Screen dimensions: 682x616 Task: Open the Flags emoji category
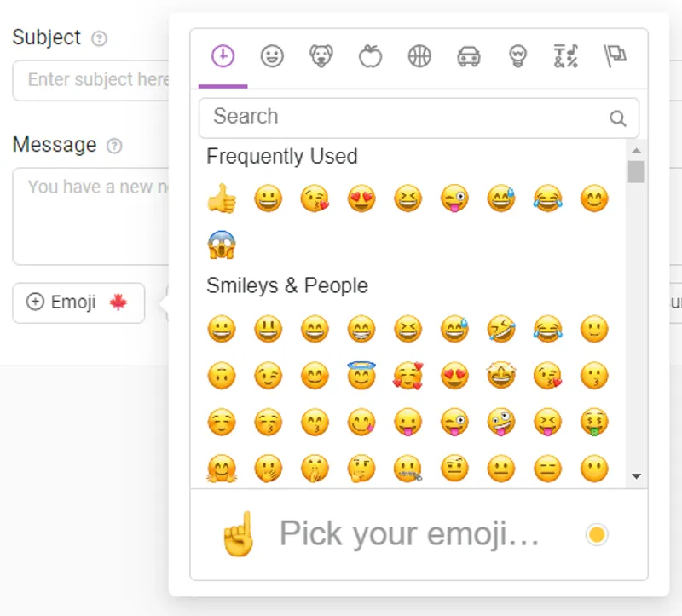(x=616, y=57)
